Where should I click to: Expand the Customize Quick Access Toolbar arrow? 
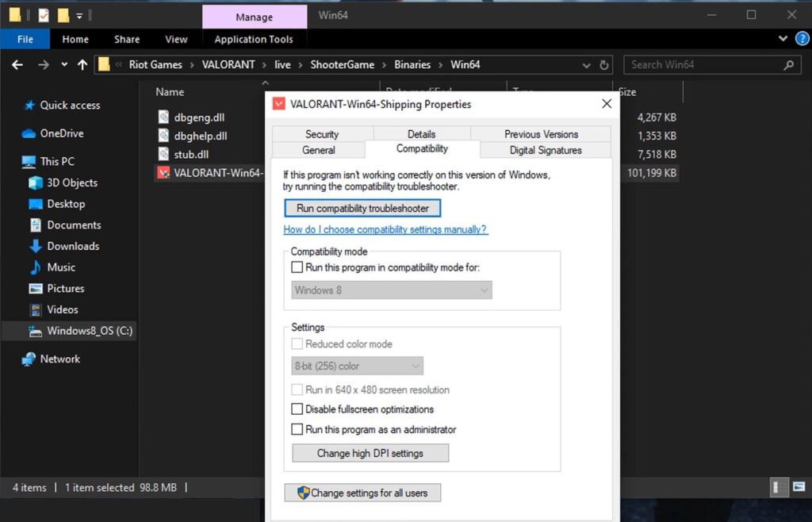tap(79, 16)
